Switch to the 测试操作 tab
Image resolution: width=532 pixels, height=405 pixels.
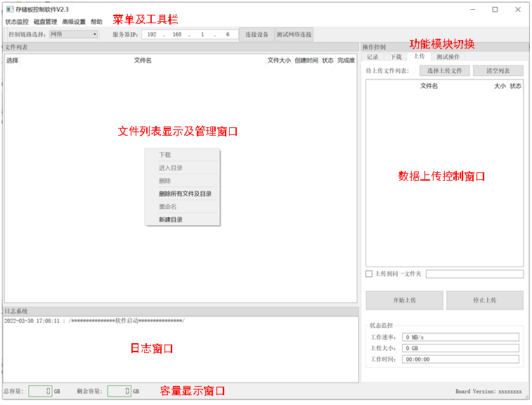(448, 57)
